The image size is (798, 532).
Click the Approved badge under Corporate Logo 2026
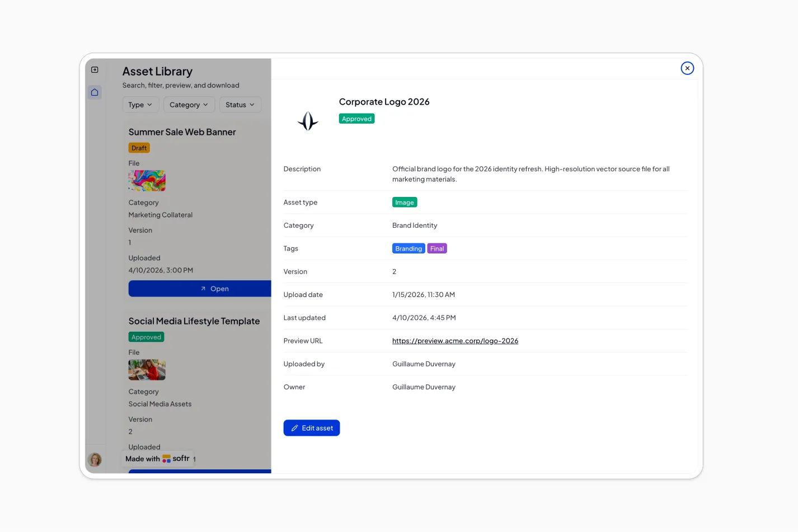point(356,119)
